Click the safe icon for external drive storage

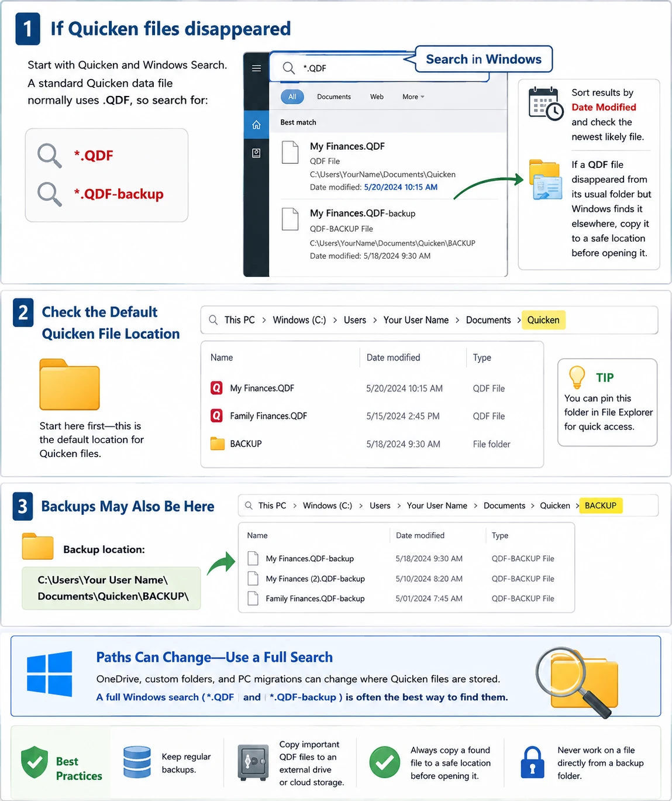[x=253, y=762]
